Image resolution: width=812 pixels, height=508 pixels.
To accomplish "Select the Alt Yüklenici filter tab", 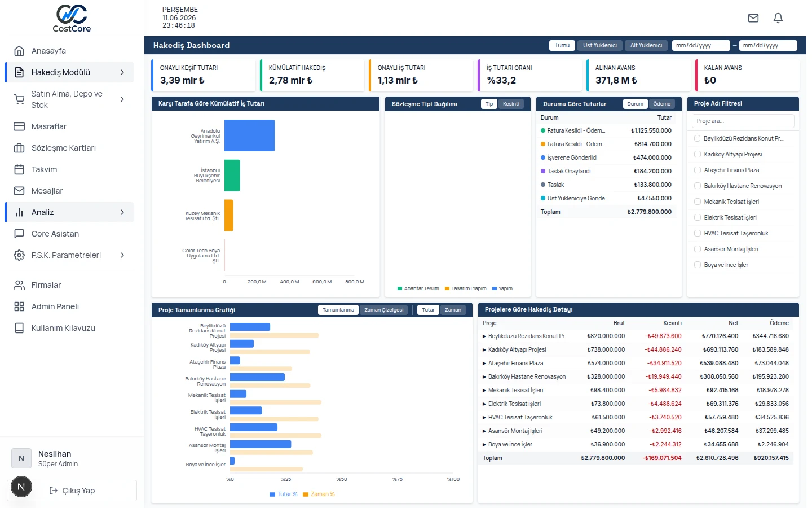I will [646, 45].
